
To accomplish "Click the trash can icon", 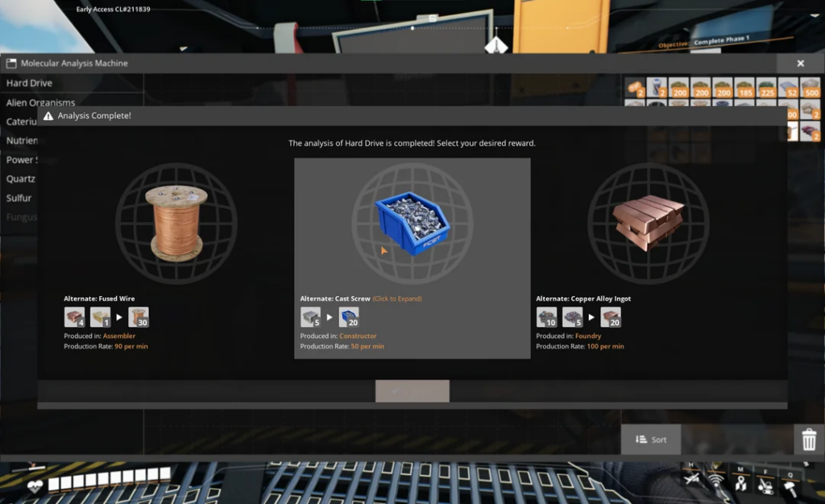I will point(809,440).
